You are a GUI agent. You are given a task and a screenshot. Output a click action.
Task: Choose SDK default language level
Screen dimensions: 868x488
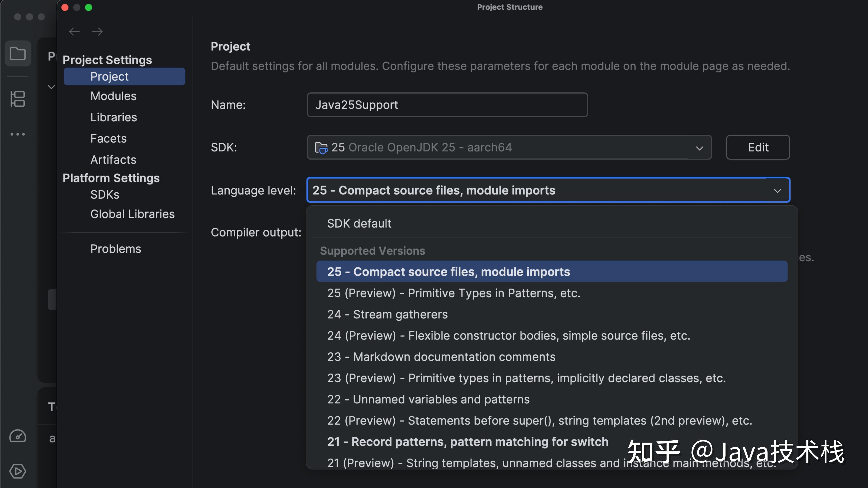(x=552, y=224)
